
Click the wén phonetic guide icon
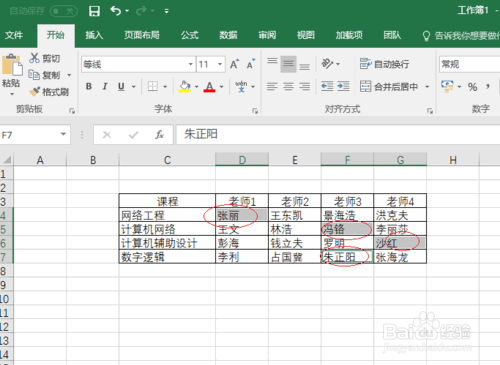pyautogui.click(x=241, y=86)
